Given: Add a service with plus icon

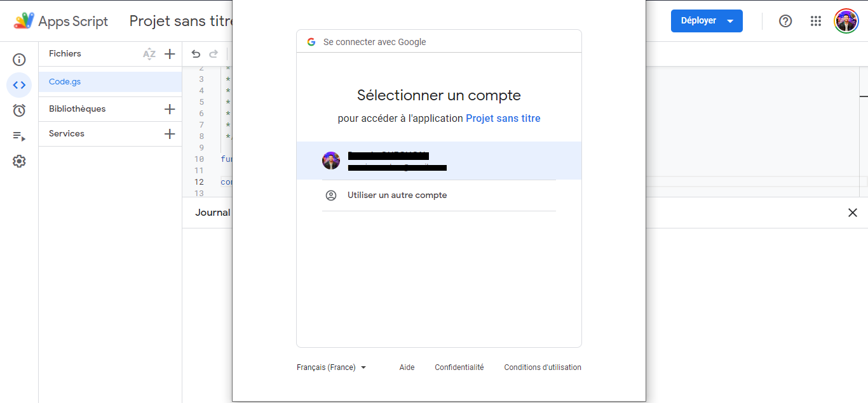Looking at the screenshot, I should pos(170,134).
